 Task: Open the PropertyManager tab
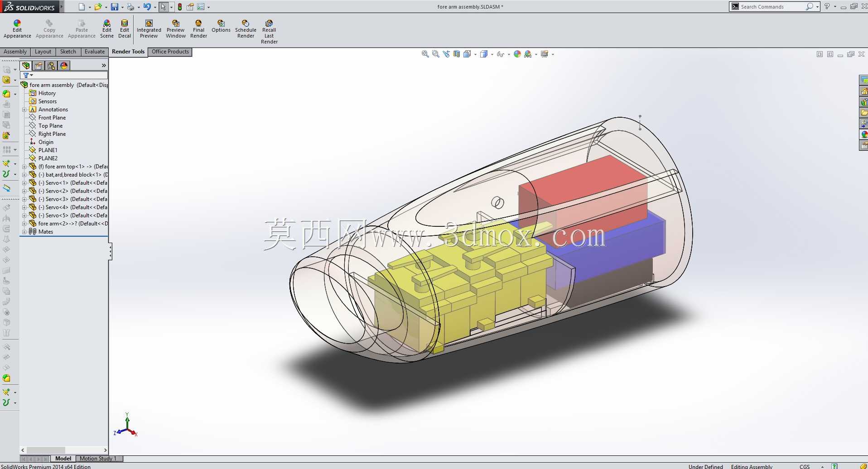coord(39,66)
